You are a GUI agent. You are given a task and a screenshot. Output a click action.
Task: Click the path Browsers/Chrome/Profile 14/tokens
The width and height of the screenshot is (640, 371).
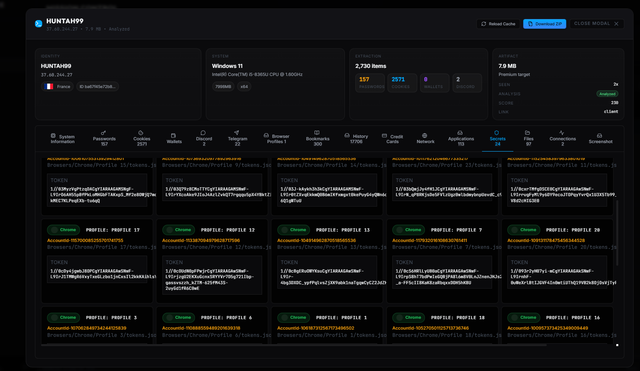click(331, 165)
